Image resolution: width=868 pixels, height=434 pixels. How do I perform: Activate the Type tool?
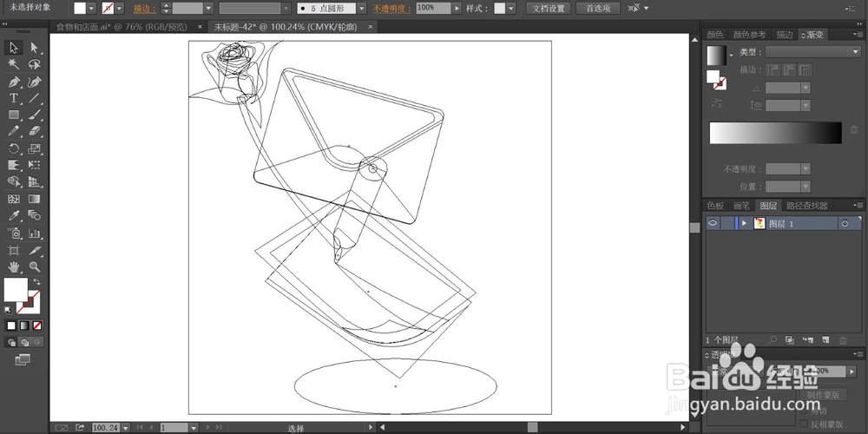14,99
